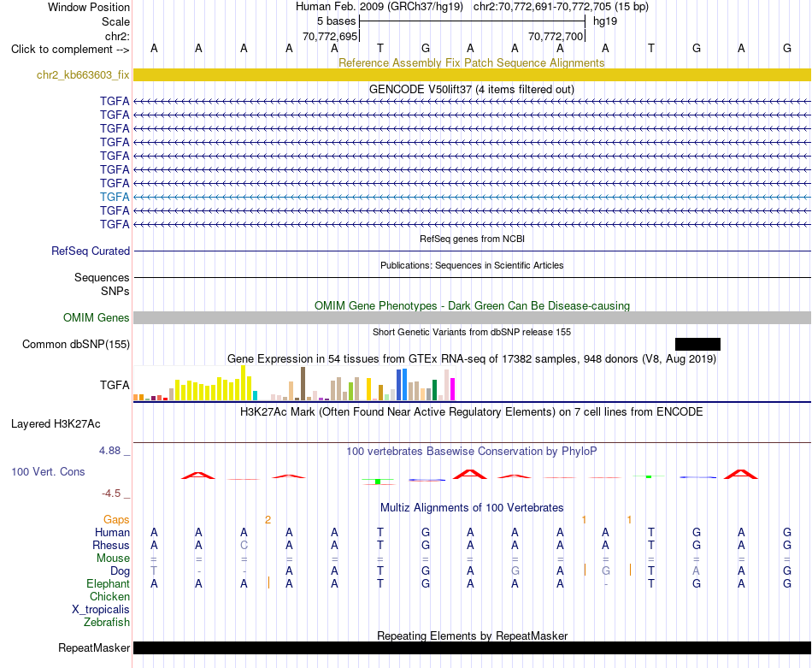Click the 'Click to complement -->' label

(70, 50)
